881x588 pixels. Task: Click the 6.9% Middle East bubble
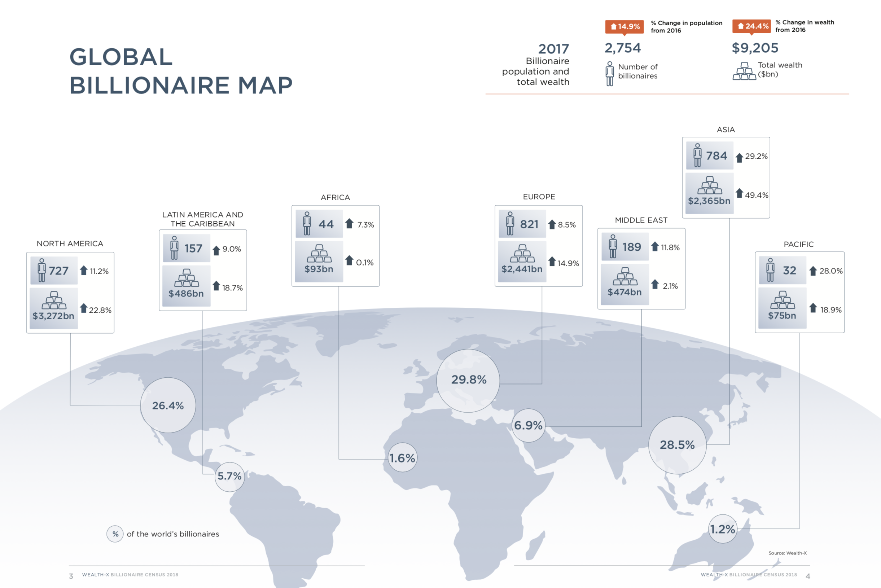(x=528, y=425)
